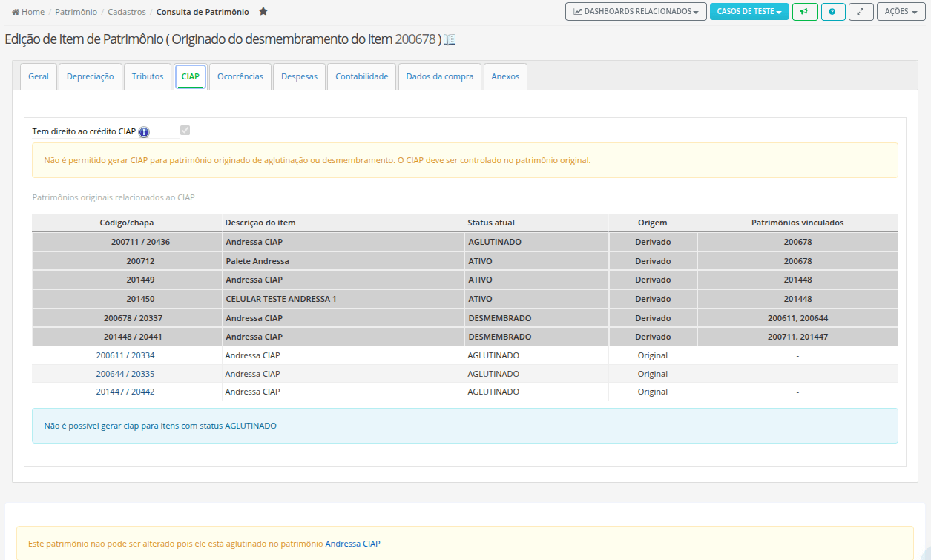Click Cadastros breadcrumb link
The image size is (931, 560).
[127, 12]
